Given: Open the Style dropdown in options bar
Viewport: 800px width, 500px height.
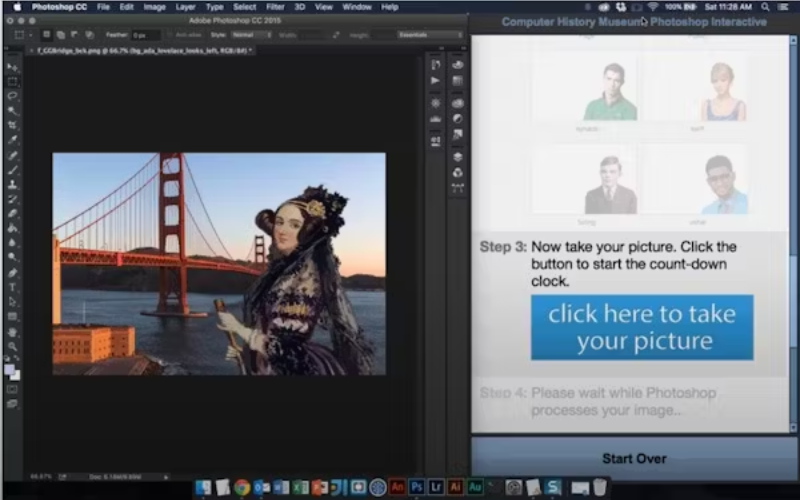Looking at the screenshot, I should coord(253,34).
